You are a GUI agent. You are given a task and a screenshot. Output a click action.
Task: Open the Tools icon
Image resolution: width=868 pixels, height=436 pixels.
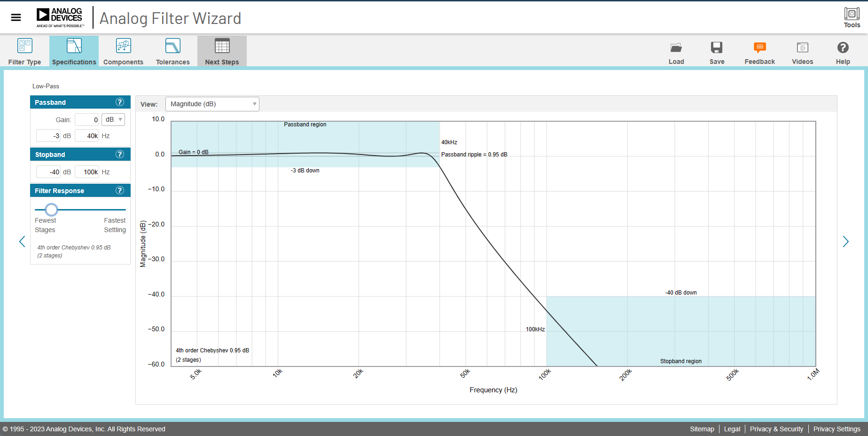pos(852,18)
